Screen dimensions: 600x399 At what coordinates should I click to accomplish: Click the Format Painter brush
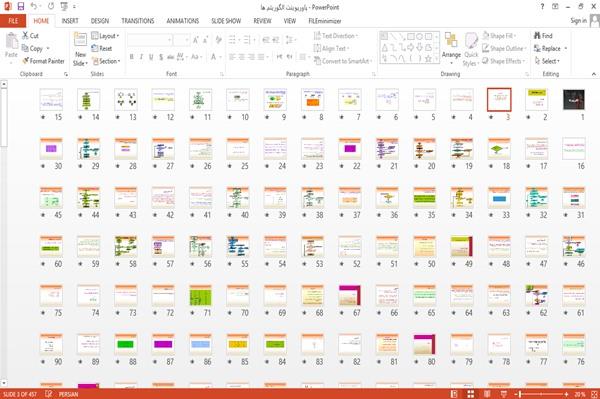click(x=43, y=61)
